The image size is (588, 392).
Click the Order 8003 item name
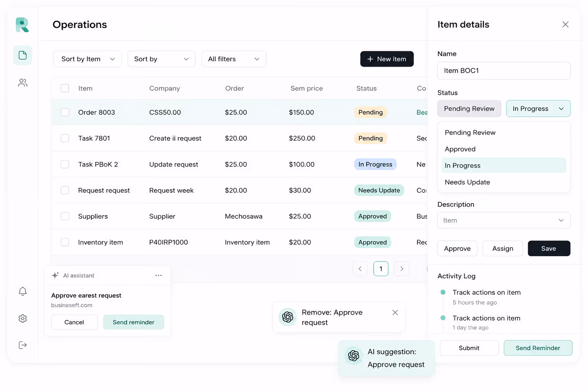coord(97,112)
